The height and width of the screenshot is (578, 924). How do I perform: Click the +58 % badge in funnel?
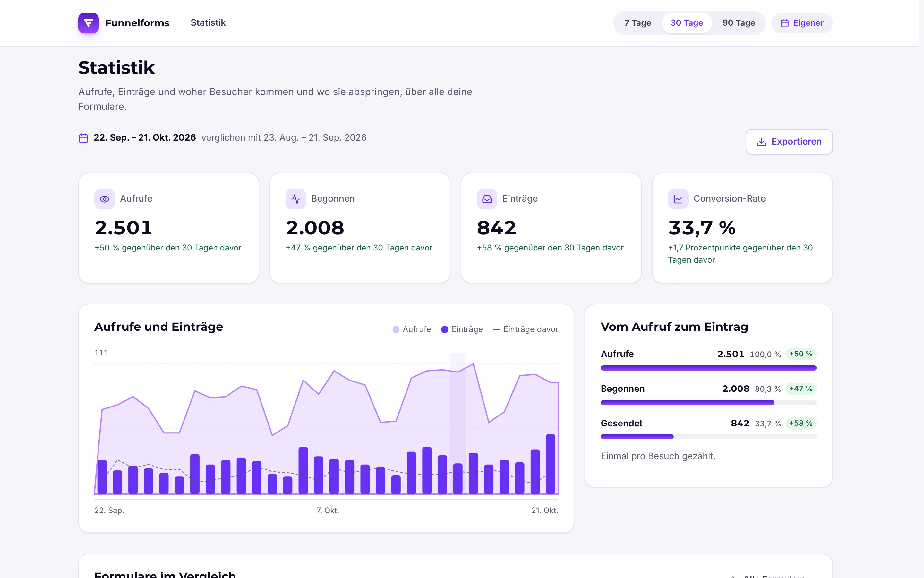click(x=801, y=423)
